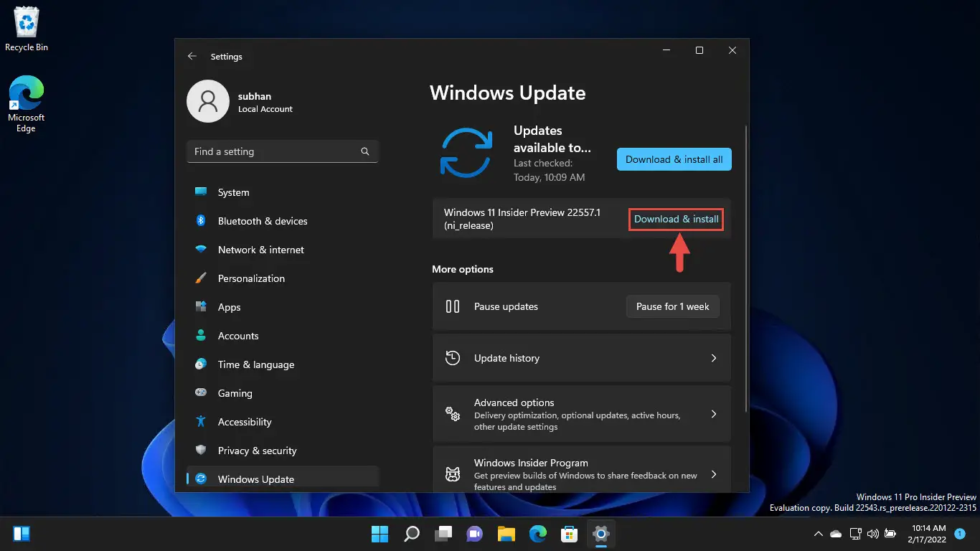Show hidden system tray icons
The image size is (980, 551).
tap(818, 534)
